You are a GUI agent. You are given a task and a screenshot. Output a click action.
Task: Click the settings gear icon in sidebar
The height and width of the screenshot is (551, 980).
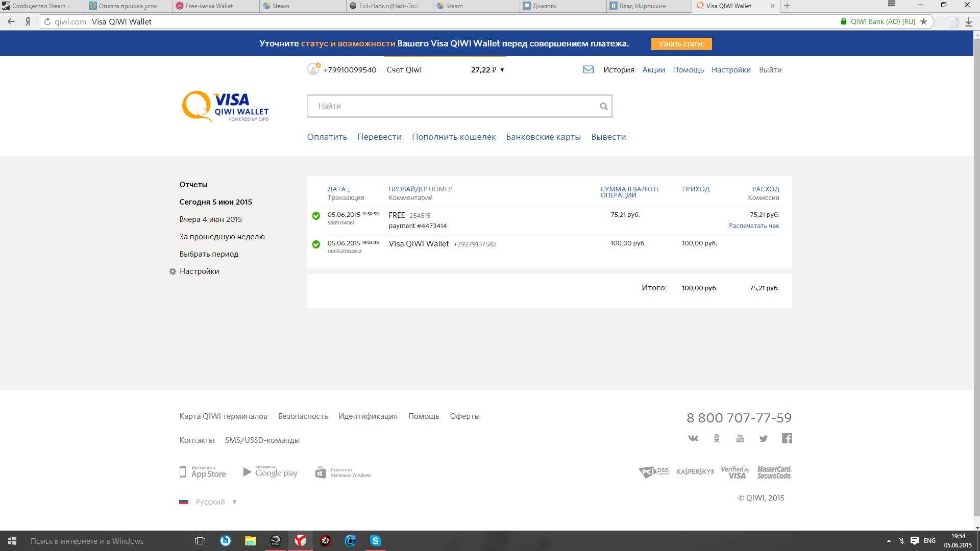pyautogui.click(x=173, y=271)
